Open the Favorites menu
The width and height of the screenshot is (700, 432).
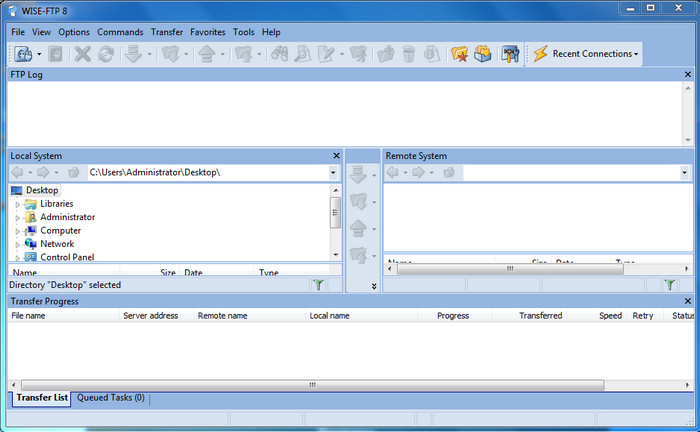(207, 32)
